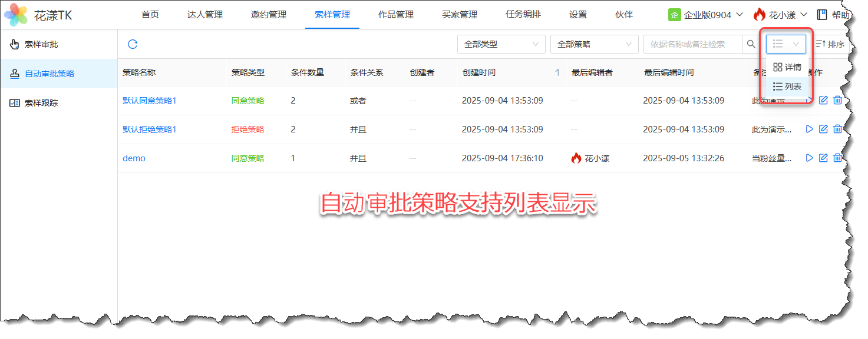Click the name or remark search field
The image size is (868, 339).
[x=693, y=44]
